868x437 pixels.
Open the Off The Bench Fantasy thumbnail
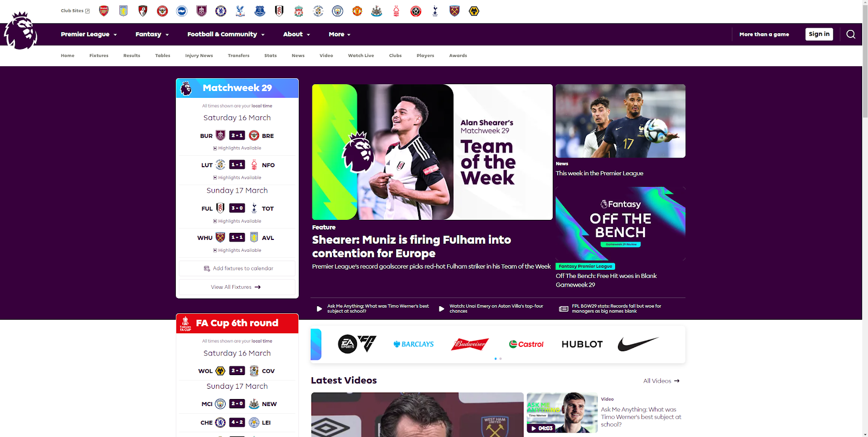621,224
